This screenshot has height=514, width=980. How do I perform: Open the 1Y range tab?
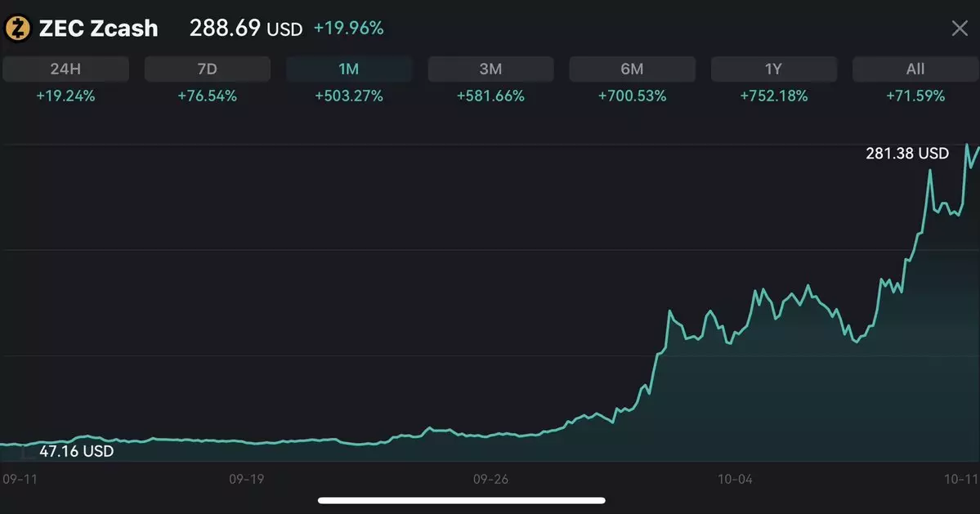pyautogui.click(x=774, y=69)
